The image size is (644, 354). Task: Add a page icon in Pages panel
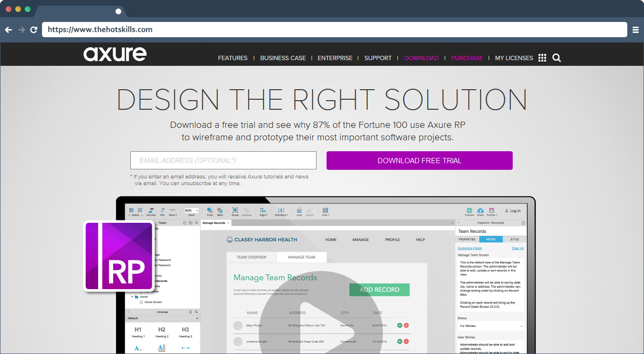click(x=185, y=223)
